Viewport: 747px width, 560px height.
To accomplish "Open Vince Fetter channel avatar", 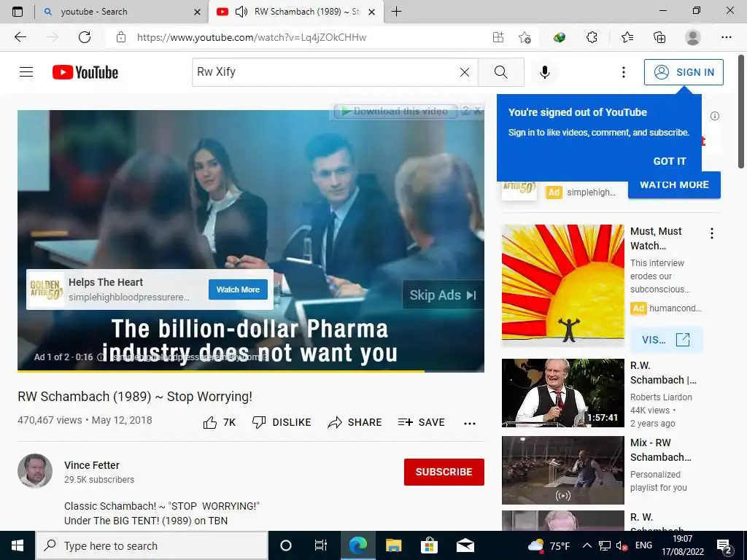I will (35, 471).
